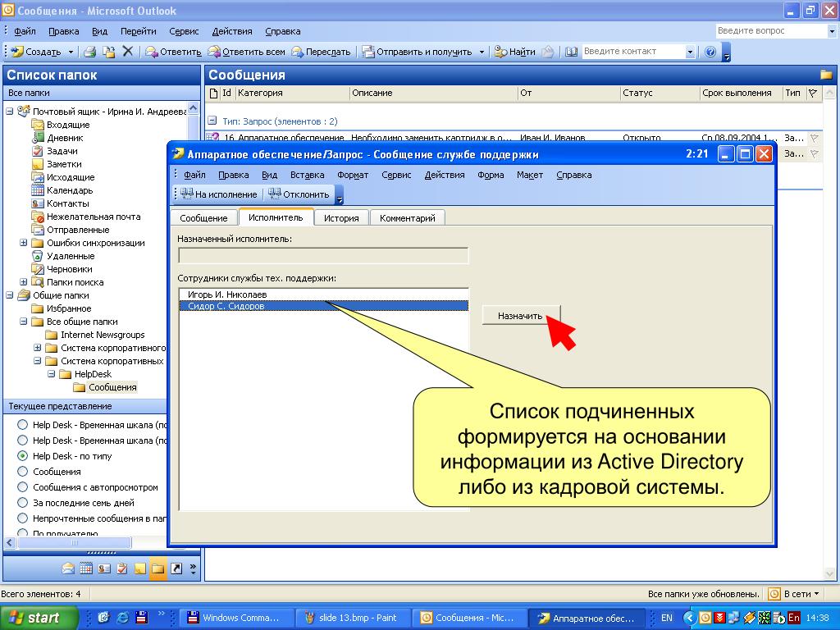Switch to the Комментарий tab
Image resolution: width=840 pixels, height=630 pixels.
coord(407,218)
